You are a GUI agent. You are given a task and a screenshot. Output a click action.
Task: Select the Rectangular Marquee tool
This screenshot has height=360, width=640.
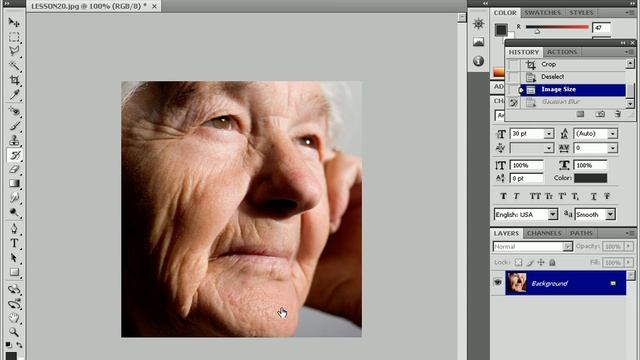coord(14,37)
